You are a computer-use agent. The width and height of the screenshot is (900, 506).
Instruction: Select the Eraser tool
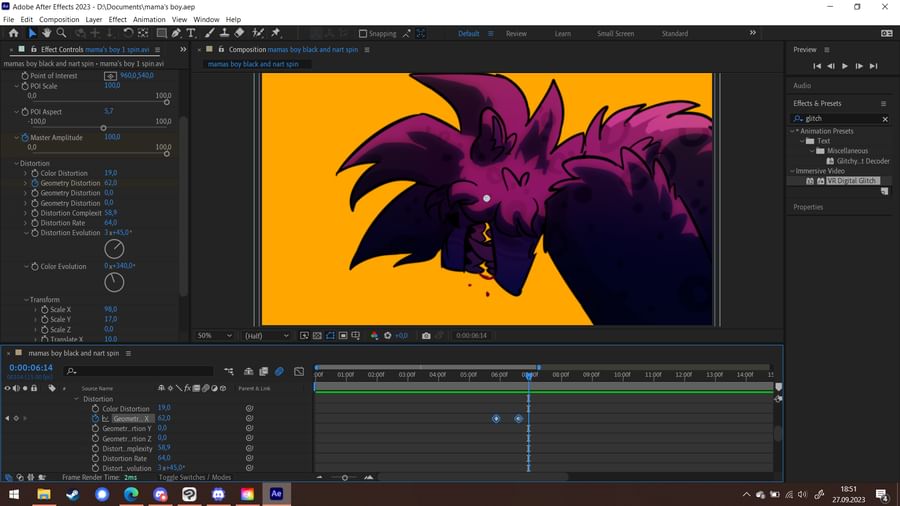[239, 33]
